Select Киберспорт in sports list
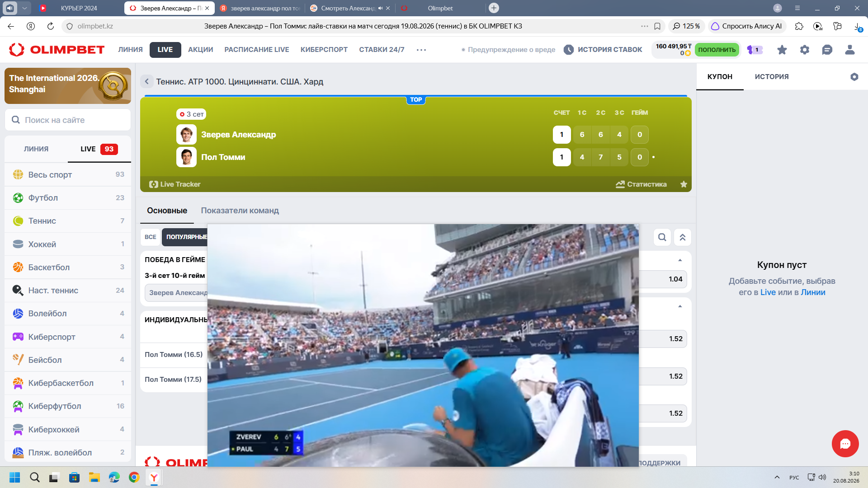The height and width of the screenshot is (488, 868). tap(68, 337)
